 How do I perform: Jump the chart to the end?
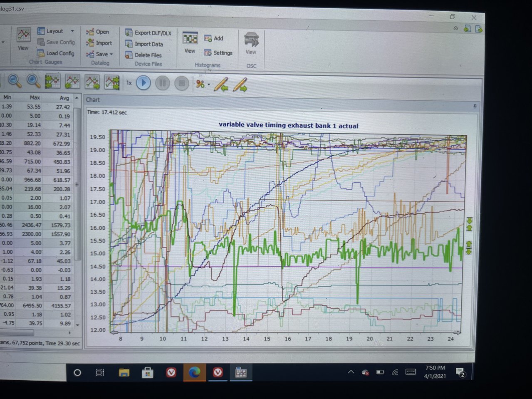click(x=112, y=82)
